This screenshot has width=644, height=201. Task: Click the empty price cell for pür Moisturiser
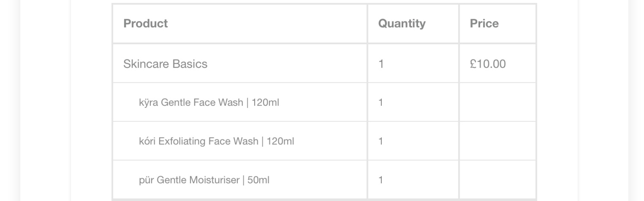click(497, 180)
